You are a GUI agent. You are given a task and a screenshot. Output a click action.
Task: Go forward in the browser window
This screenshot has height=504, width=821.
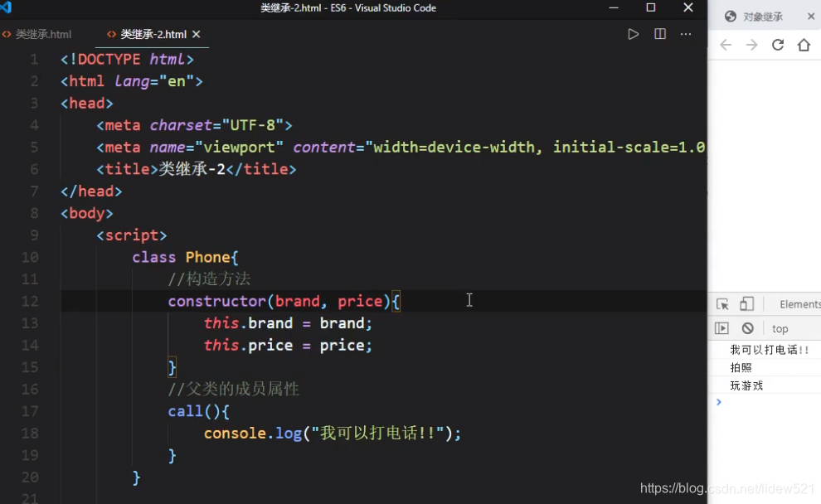point(751,45)
